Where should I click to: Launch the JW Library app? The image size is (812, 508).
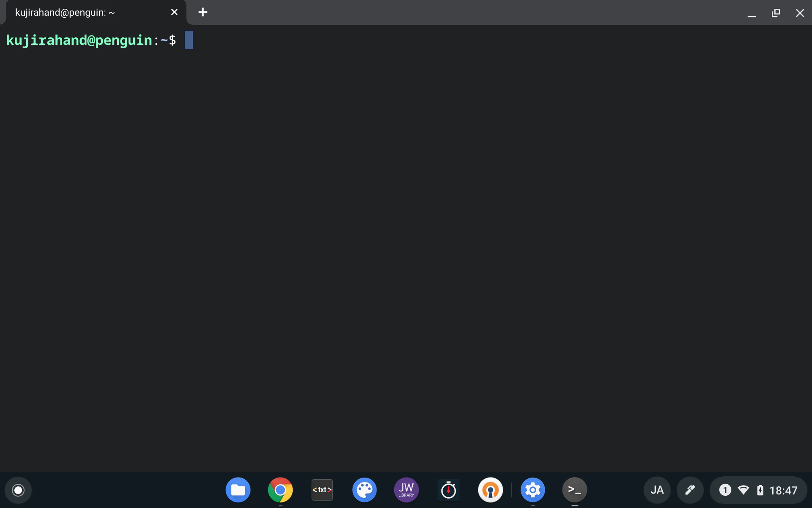pyautogui.click(x=406, y=490)
